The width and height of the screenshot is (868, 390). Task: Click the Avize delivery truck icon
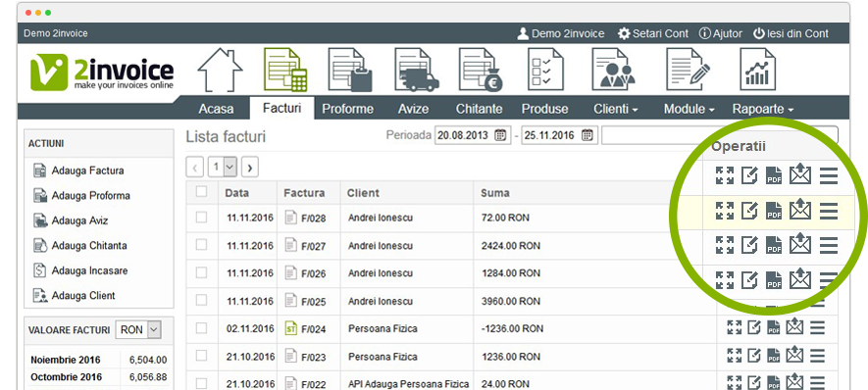[416, 70]
